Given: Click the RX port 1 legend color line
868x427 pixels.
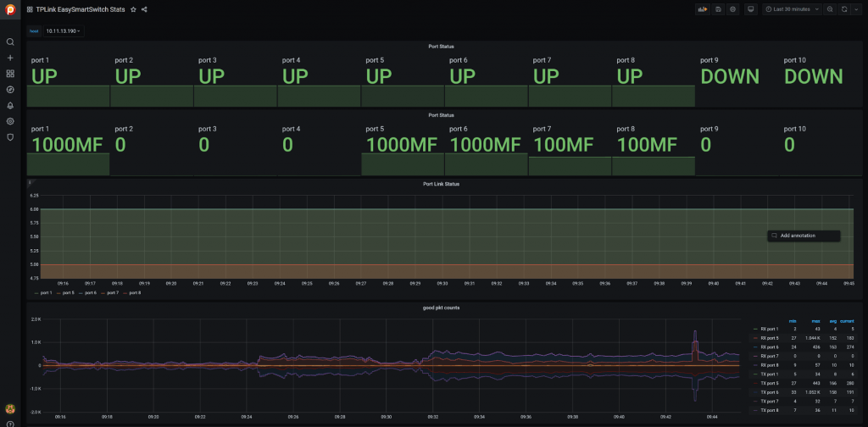Looking at the screenshot, I should coord(756,329).
